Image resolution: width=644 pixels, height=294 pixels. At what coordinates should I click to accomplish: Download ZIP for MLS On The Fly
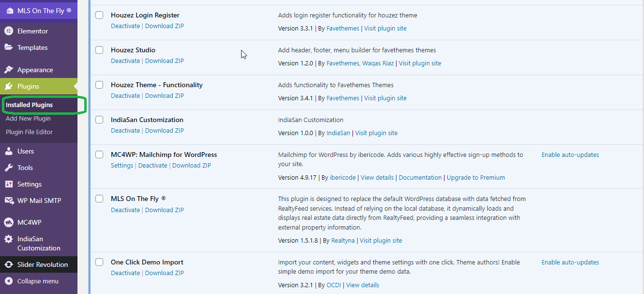[x=165, y=210]
